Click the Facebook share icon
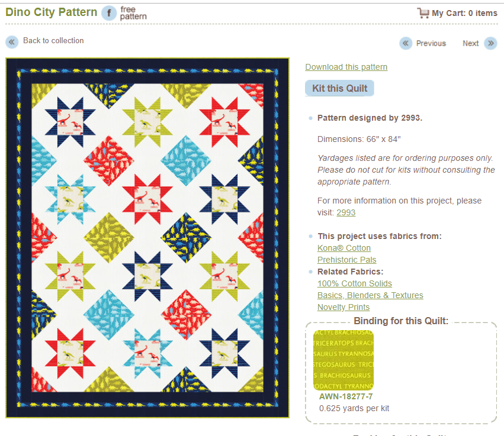Viewport: 504px width, 436px height. (x=109, y=13)
